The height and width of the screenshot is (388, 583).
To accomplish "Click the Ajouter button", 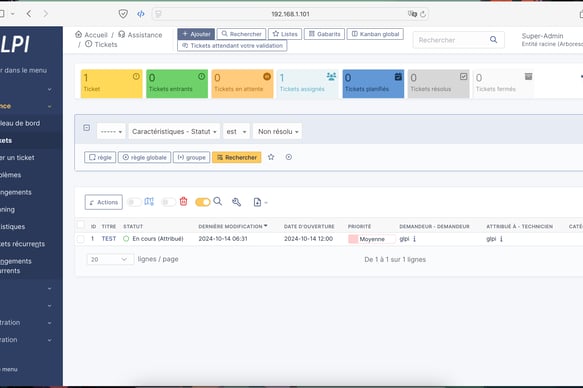I will (196, 34).
